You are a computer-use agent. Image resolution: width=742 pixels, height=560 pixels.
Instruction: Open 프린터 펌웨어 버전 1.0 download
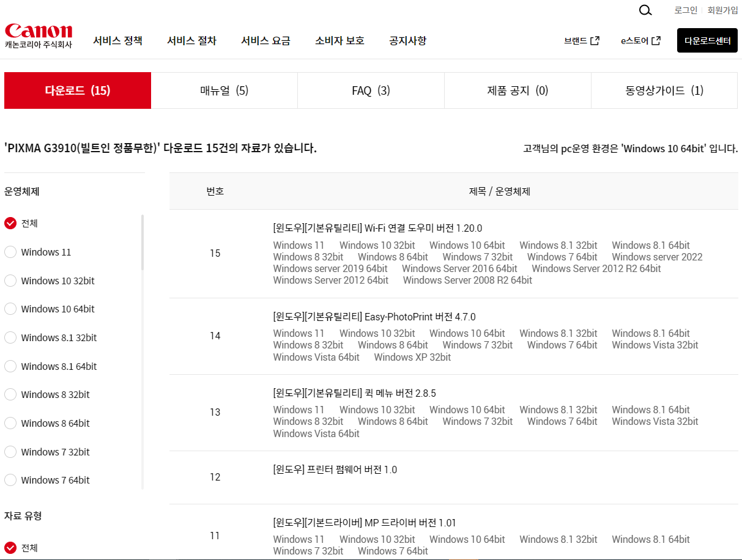pyautogui.click(x=335, y=470)
